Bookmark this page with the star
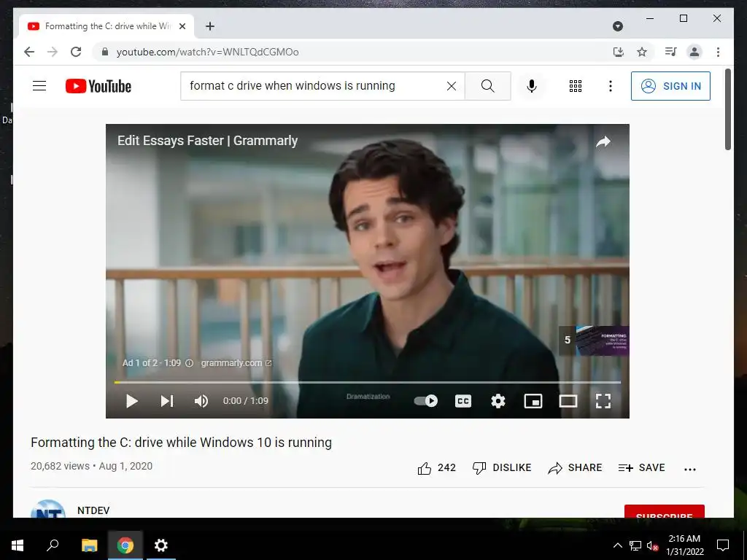Image resolution: width=747 pixels, height=560 pixels. (x=642, y=52)
